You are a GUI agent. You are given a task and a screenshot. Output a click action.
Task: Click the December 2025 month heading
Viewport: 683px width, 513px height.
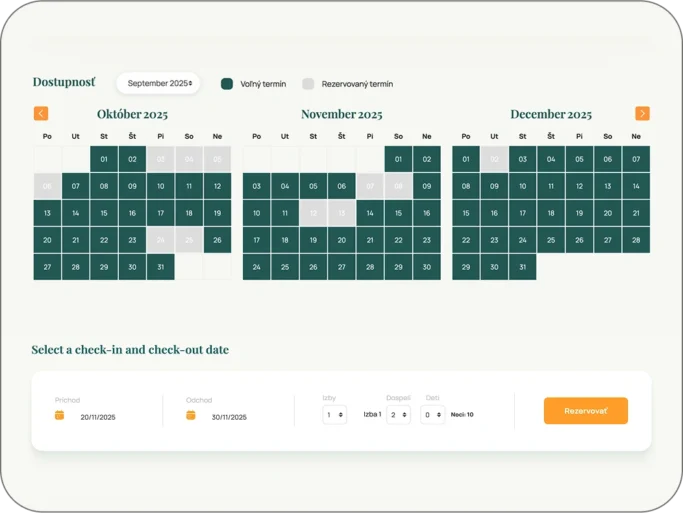click(551, 114)
